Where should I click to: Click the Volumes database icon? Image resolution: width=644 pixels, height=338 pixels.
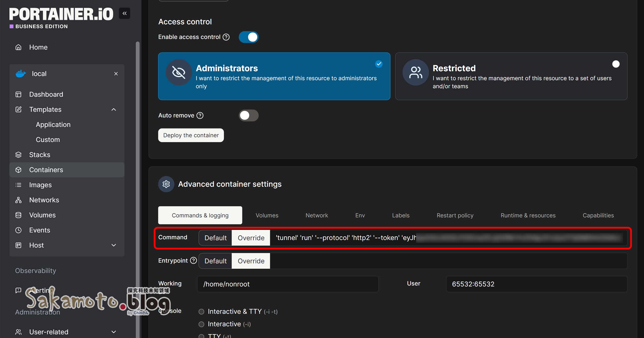[18, 215]
